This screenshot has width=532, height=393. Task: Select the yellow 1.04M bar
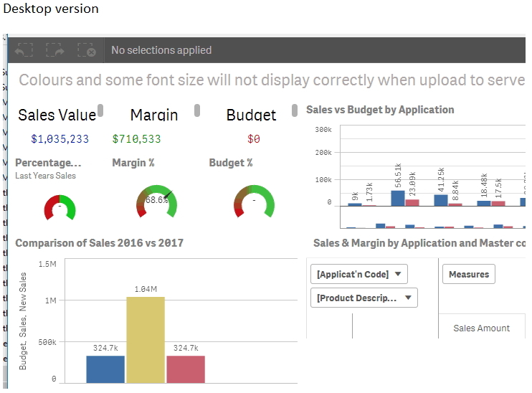pos(146,340)
